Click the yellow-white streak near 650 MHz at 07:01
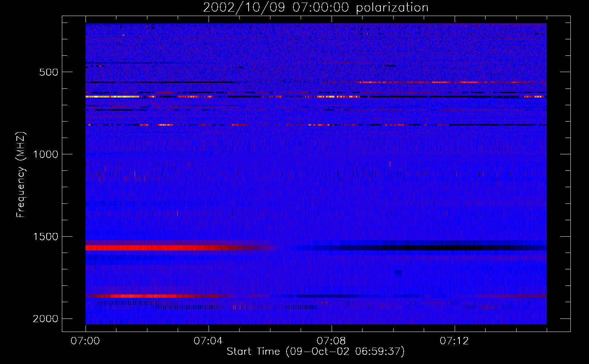 point(113,97)
